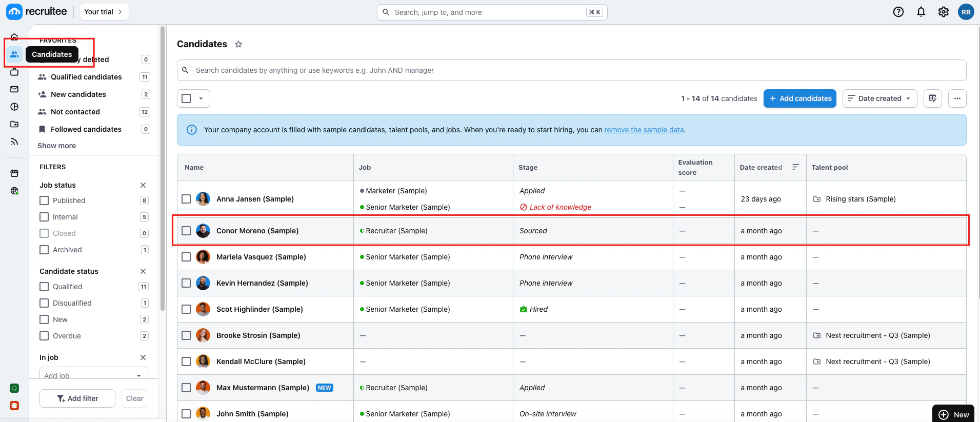980x422 pixels.
Task: Check the Internal job status filter
Action: click(44, 217)
